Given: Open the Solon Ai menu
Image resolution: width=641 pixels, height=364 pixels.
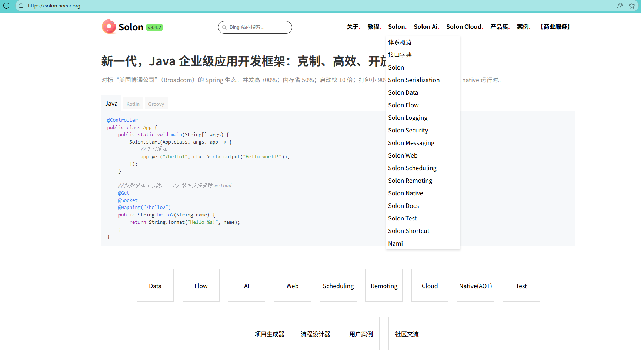Looking at the screenshot, I should click(x=427, y=27).
